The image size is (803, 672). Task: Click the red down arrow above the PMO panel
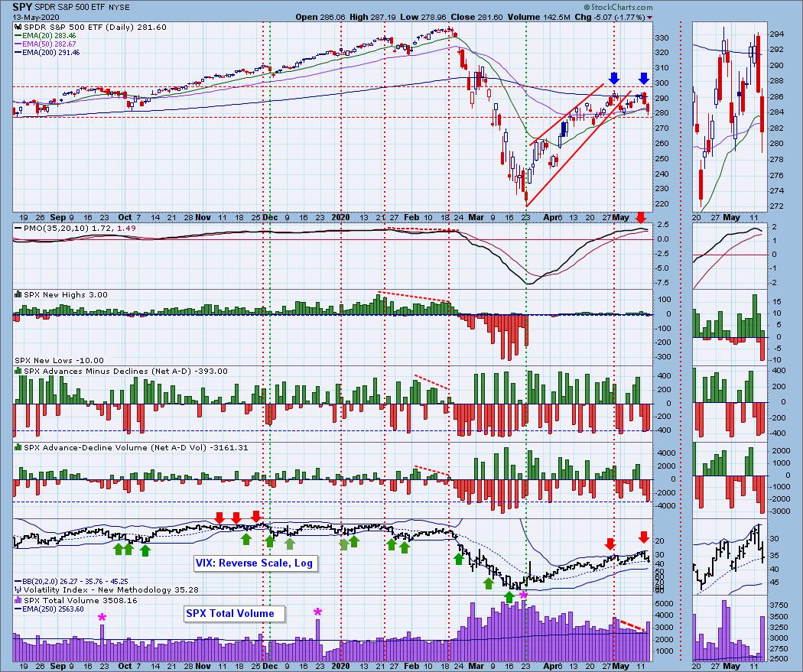point(640,218)
